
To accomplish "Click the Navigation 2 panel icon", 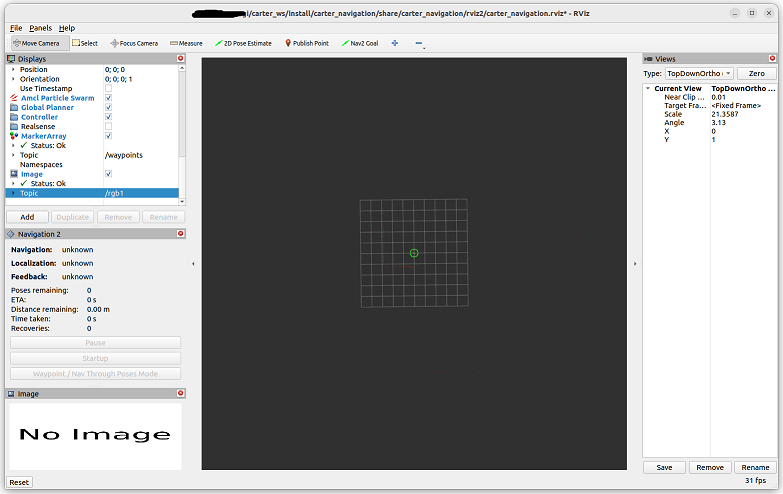I will 11,234.
